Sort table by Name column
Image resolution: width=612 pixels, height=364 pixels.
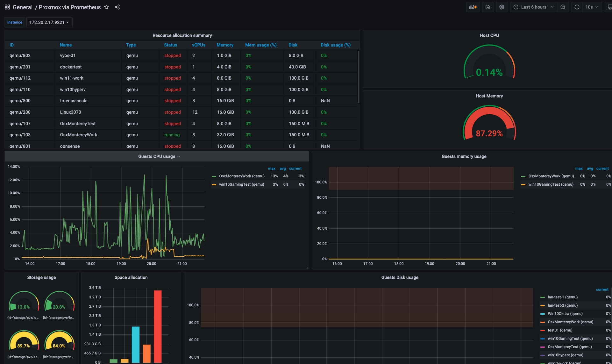coord(66,45)
